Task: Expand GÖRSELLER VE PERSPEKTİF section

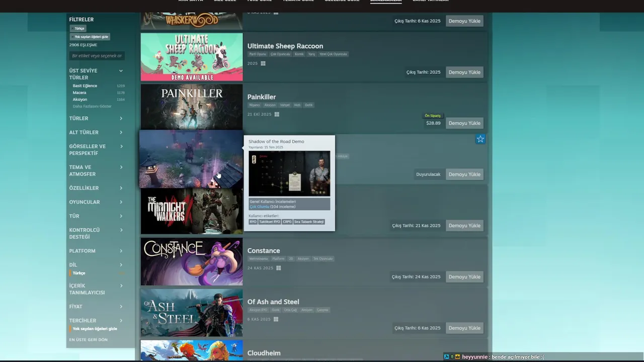Action: 96,150
